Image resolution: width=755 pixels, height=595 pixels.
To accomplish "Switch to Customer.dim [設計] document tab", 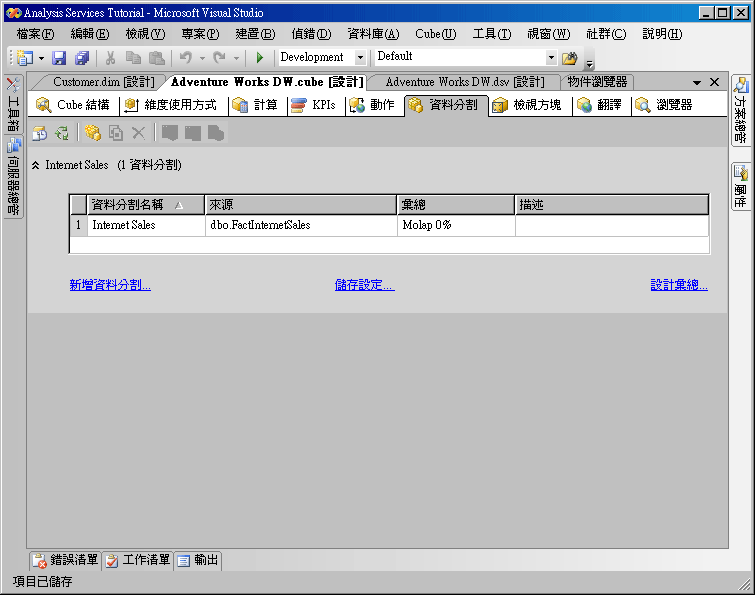I will coord(104,82).
